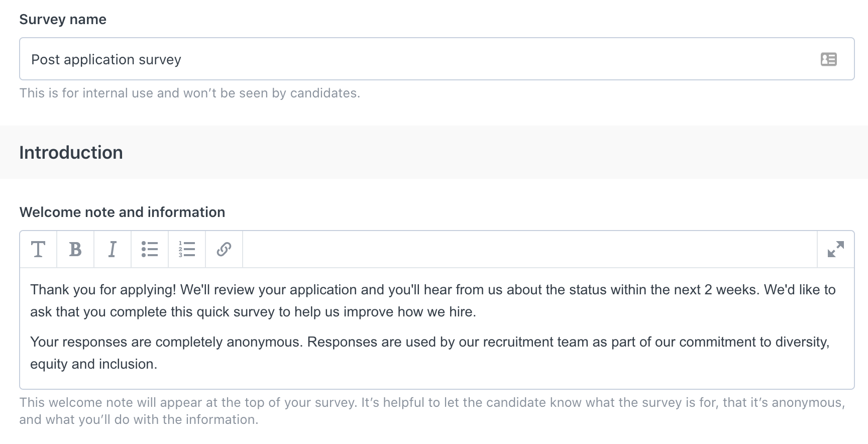Expand the welcome note editor to fullscreen
The height and width of the screenshot is (444, 868).
tap(836, 249)
